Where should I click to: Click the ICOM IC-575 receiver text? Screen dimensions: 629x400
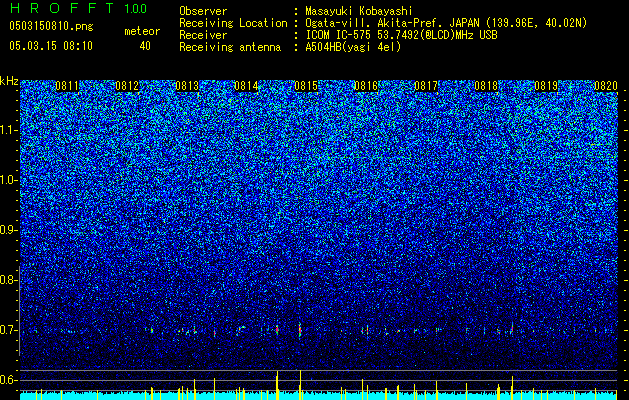401,35
